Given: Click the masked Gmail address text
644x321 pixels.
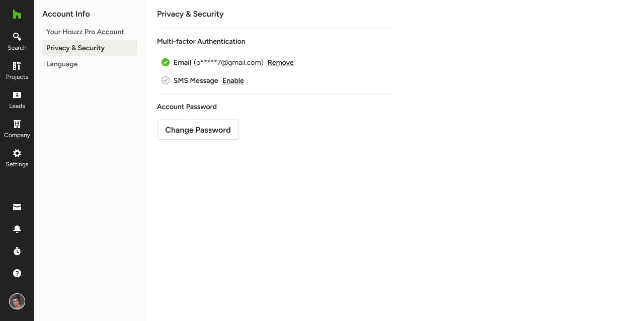Looking at the screenshot, I should coord(228,62).
